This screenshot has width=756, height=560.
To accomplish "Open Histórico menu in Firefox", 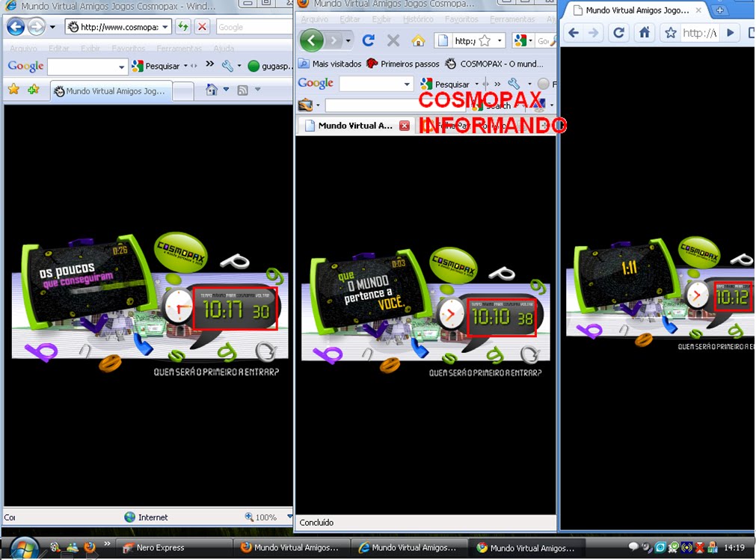I will coord(418,19).
